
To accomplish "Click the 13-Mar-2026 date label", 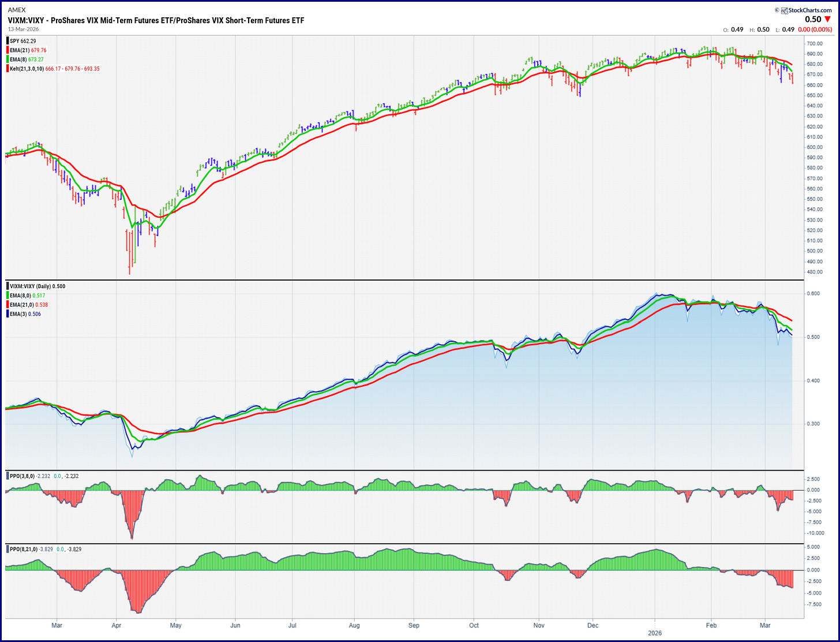I will click(x=22, y=29).
